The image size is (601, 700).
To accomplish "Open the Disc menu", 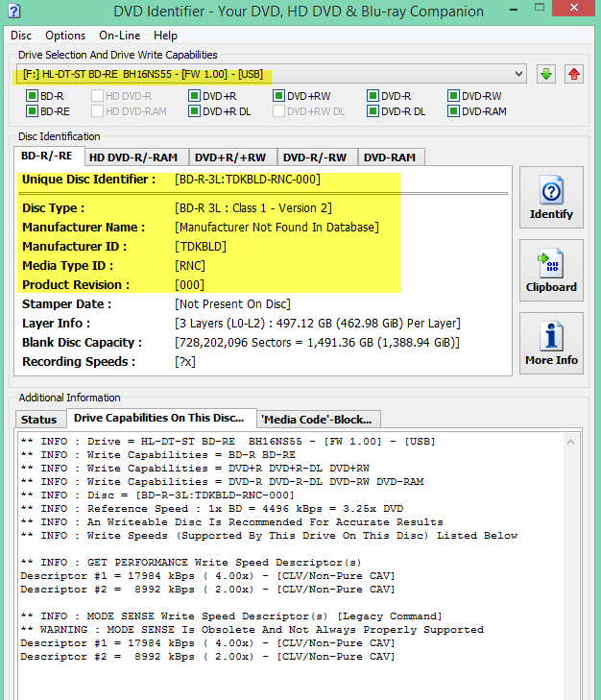I will (x=21, y=36).
